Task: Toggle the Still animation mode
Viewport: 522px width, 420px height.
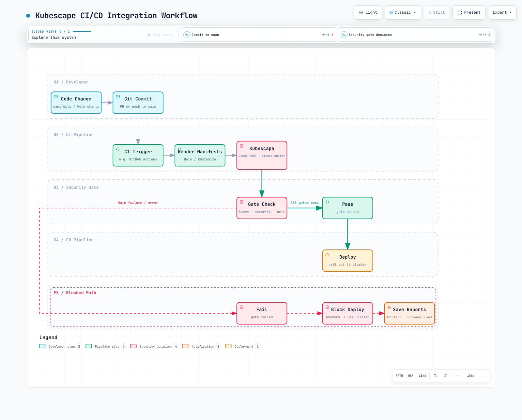Action: 437,12
